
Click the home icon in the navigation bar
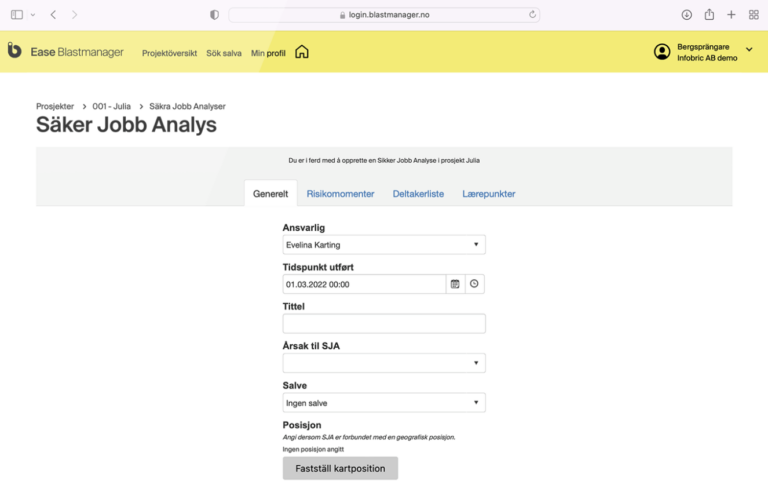point(302,52)
